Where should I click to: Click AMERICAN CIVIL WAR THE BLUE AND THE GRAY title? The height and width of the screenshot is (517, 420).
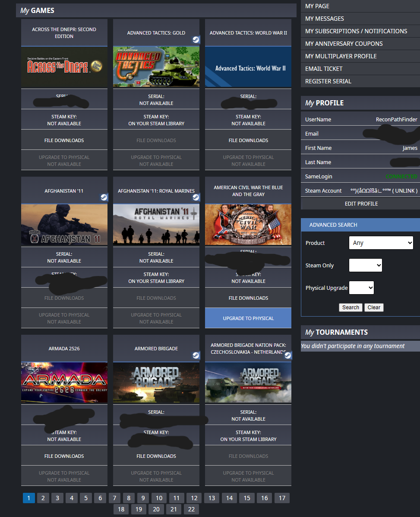[x=248, y=190]
